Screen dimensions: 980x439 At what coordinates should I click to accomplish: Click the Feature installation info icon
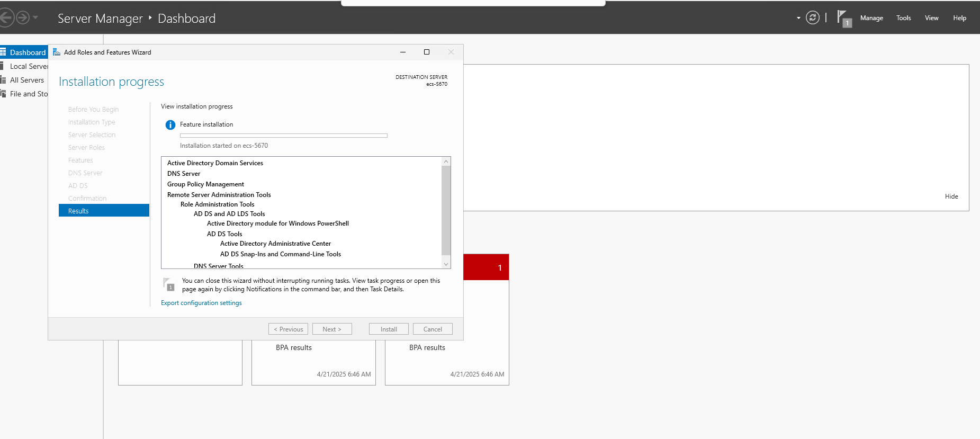coord(170,125)
